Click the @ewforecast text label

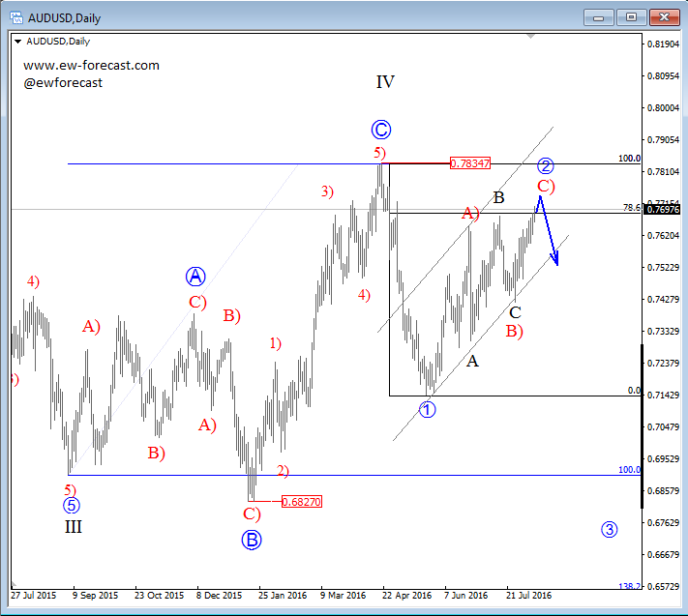tap(63, 83)
